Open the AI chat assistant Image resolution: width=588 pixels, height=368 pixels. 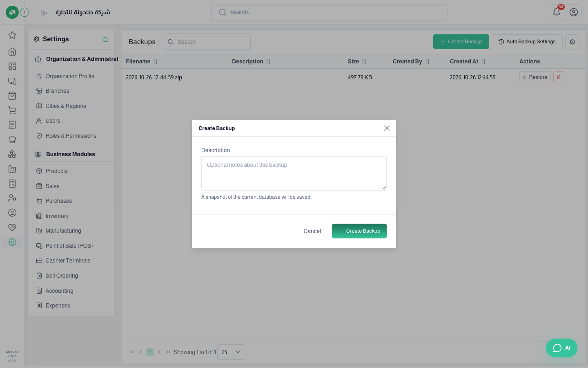(561, 348)
